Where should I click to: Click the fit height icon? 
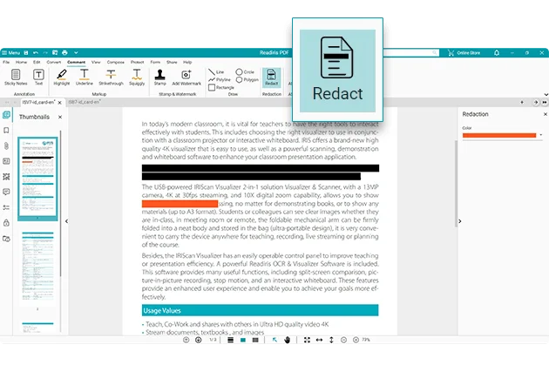click(331, 340)
